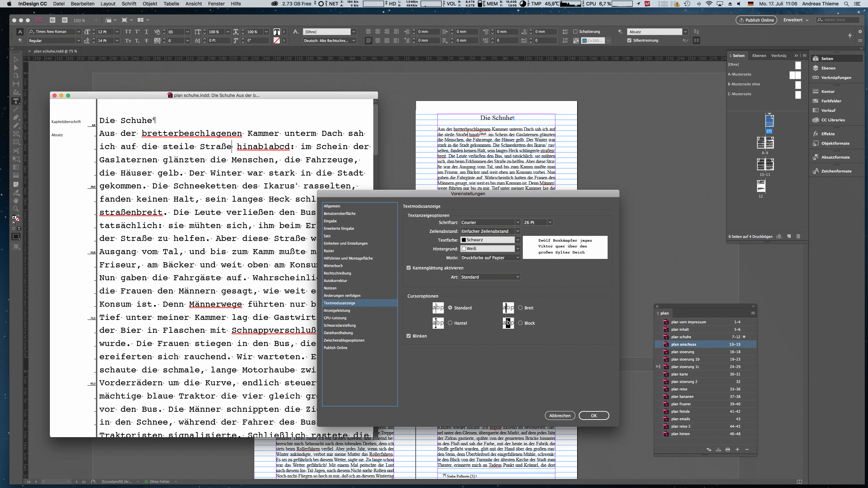The height and width of the screenshot is (488, 868).
Task: Click the Weiß background color swatch
Action: pyautogui.click(x=464, y=249)
